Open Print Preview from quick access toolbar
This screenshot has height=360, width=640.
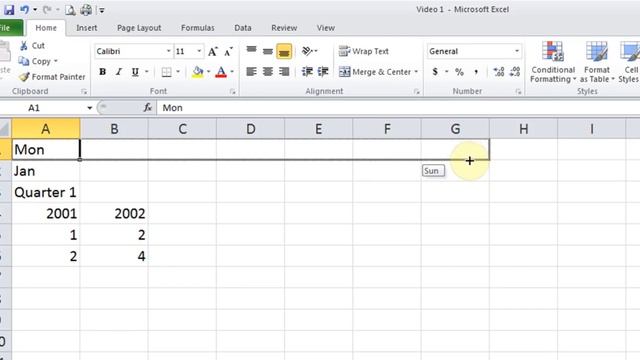pyautogui.click(x=70, y=9)
